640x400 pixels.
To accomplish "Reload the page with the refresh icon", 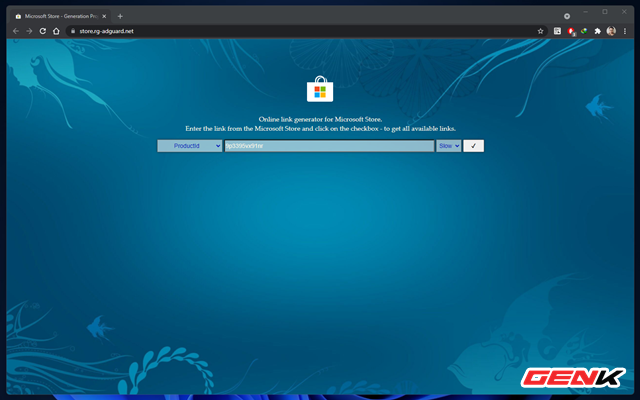I will pos(42,31).
